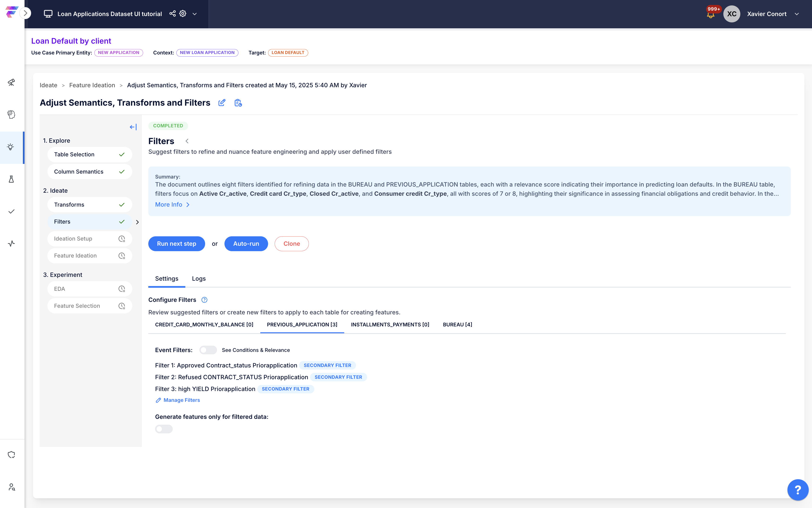Click the edit title pencil icon

tap(222, 103)
